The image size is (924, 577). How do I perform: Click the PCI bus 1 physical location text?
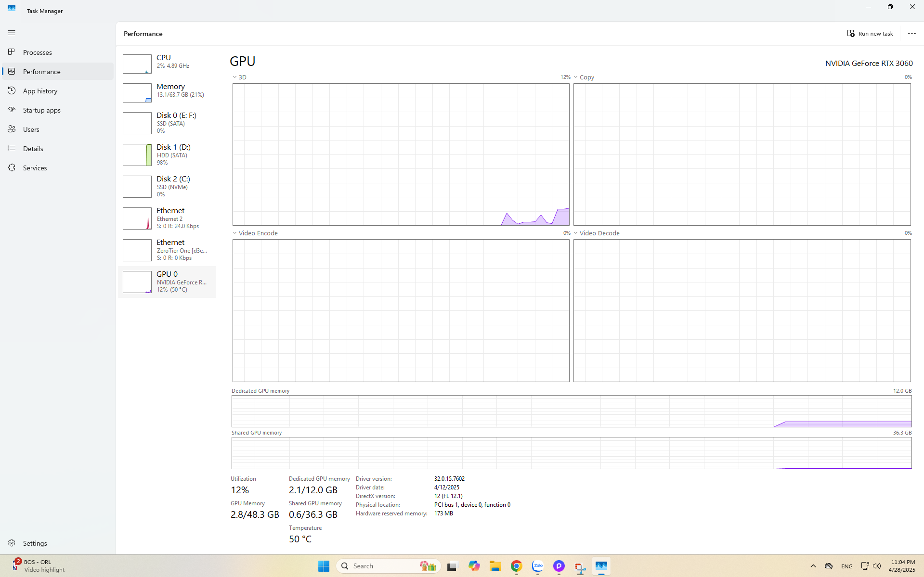pyautogui.click(x=472, y=505)
